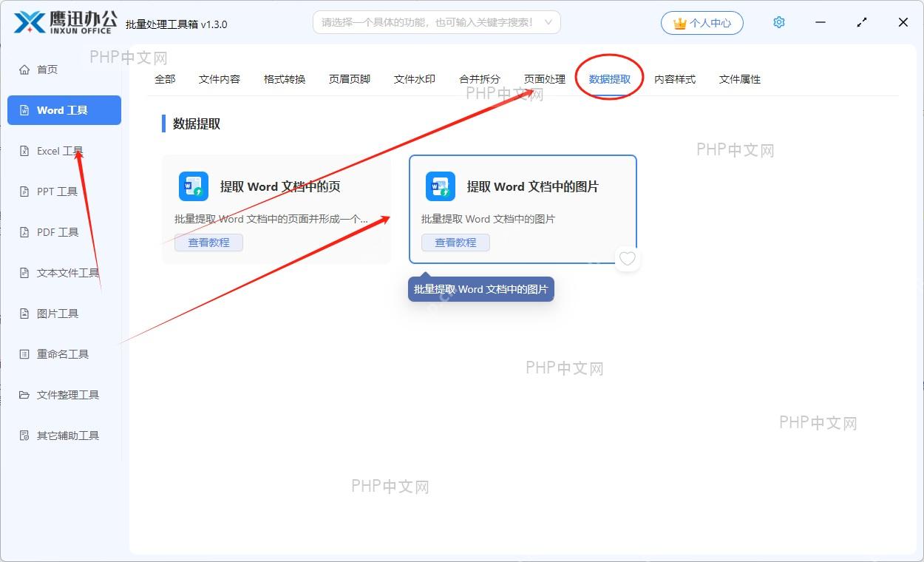
Task: Expand the search box dropdown arrow
Action: (x=548, y=22)
